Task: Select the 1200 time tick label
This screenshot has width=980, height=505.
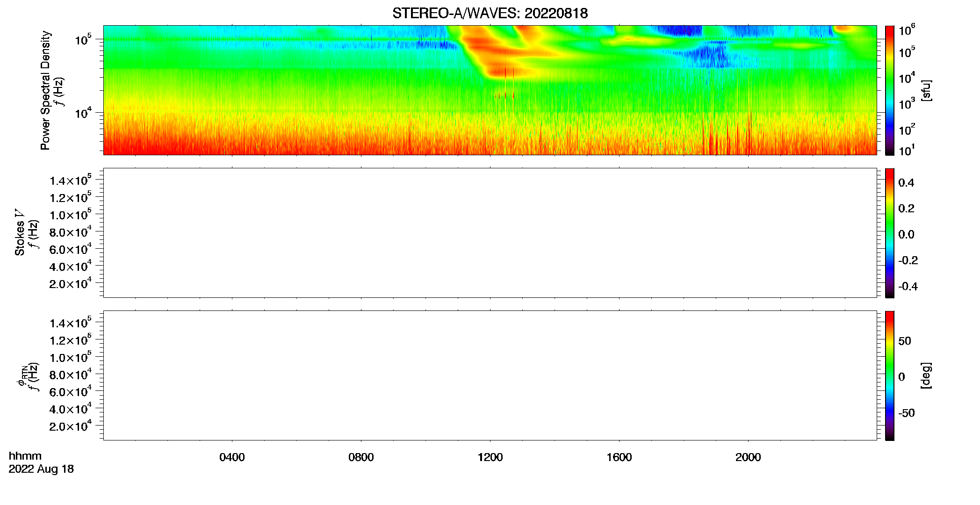Action: point(490,457)
